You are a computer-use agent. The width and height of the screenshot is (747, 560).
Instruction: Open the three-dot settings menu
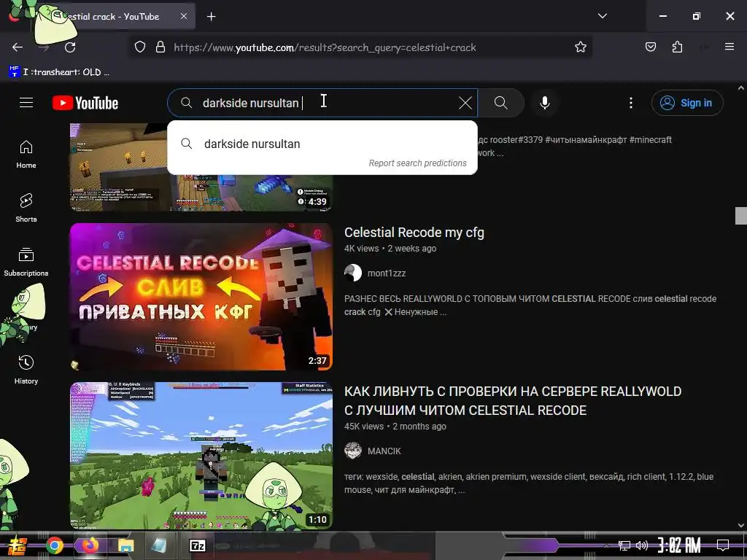[x=631, y=103]
